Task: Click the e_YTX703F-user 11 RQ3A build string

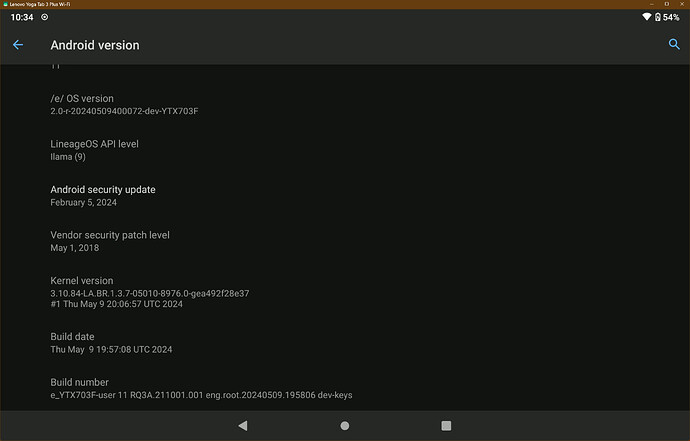Action: (x=201, y=395)
